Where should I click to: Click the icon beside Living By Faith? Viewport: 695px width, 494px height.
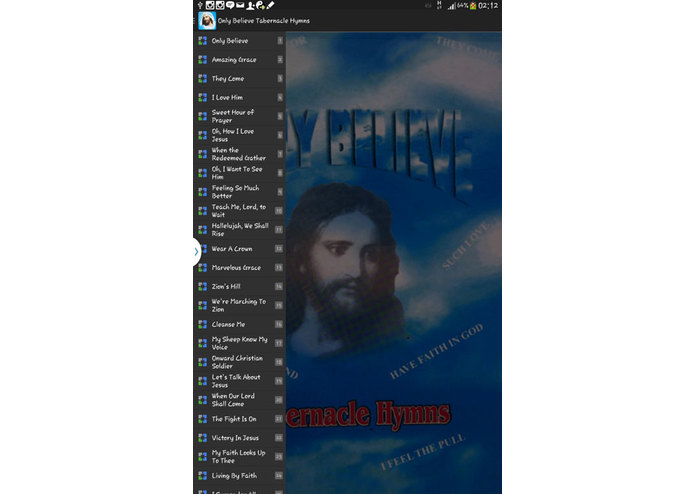click(x=203, y=475)
